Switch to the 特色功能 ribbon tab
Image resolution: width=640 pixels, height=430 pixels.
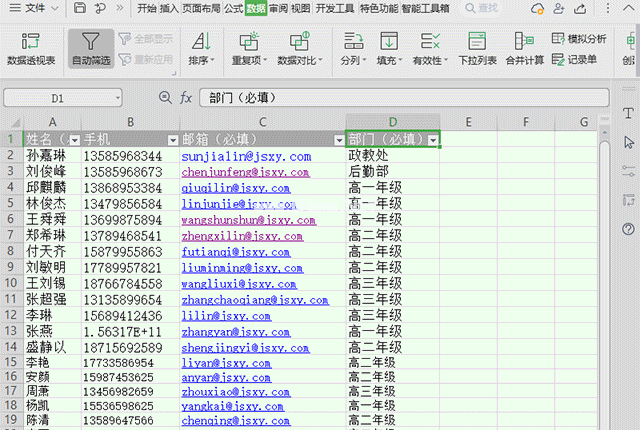tap(379, 8)
